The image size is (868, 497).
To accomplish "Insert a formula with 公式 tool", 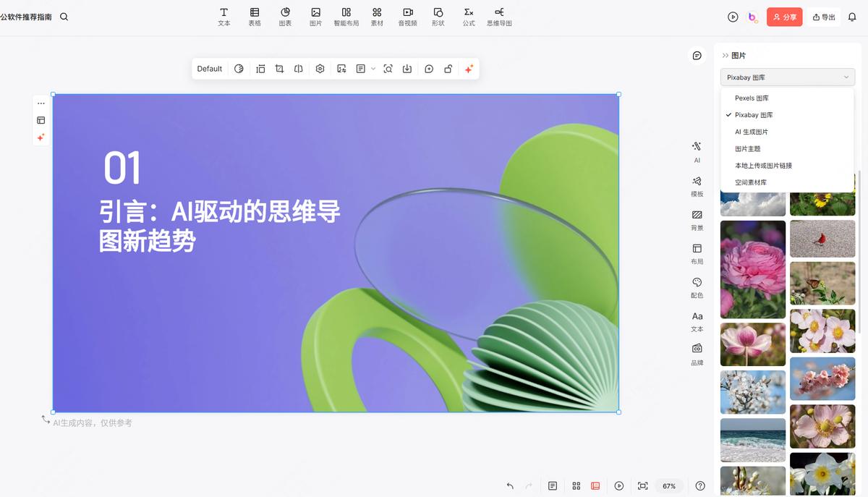I will click(469, 17).
